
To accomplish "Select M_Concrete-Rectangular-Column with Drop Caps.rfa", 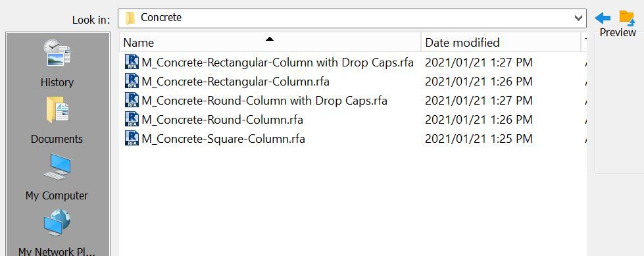I will pos(278,62).
